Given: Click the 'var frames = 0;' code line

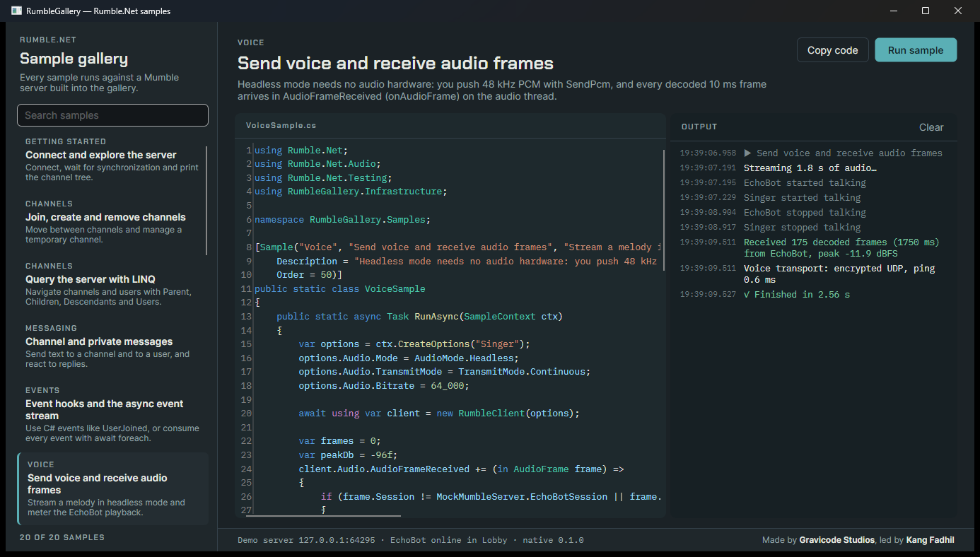Looking at the screenshot, I should 339,441.
